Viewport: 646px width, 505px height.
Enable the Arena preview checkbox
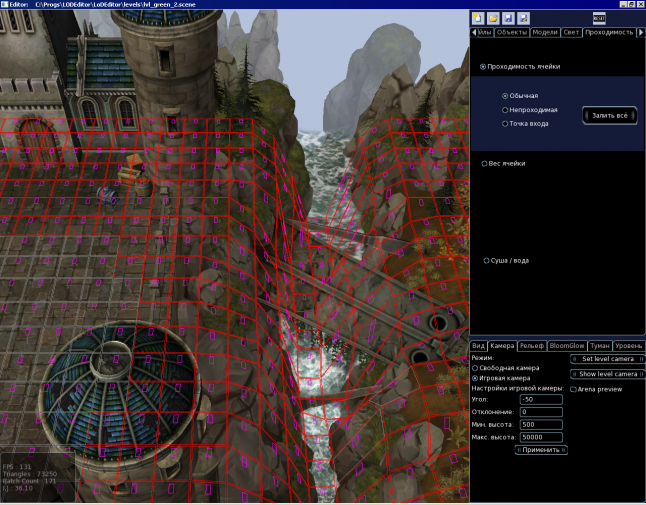[573, 389]
